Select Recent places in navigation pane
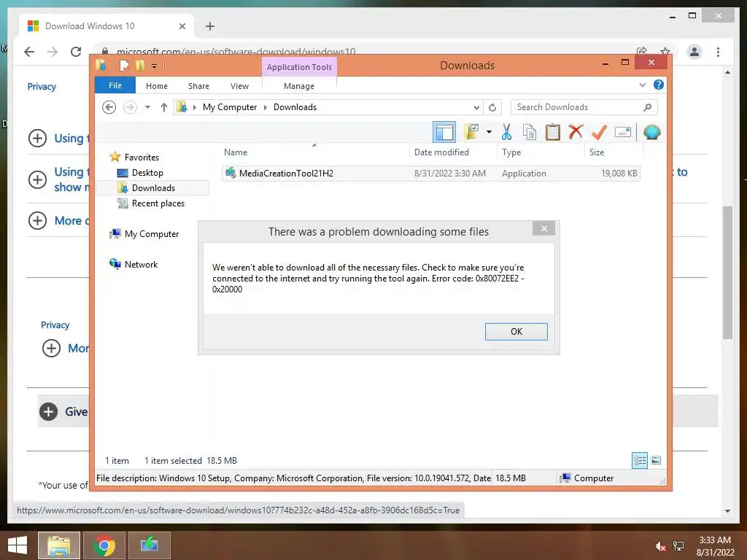Viewport: 747px width, 560px height. click(158, 203)
